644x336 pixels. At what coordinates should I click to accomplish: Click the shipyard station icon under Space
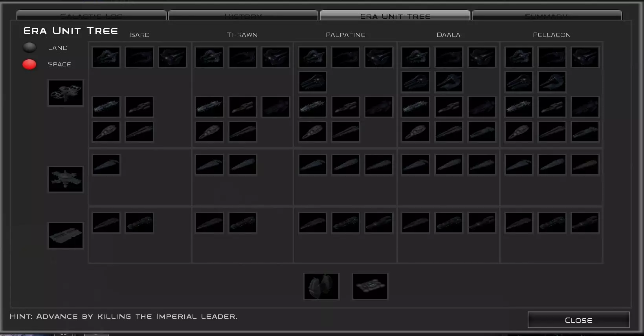(66, 93)
